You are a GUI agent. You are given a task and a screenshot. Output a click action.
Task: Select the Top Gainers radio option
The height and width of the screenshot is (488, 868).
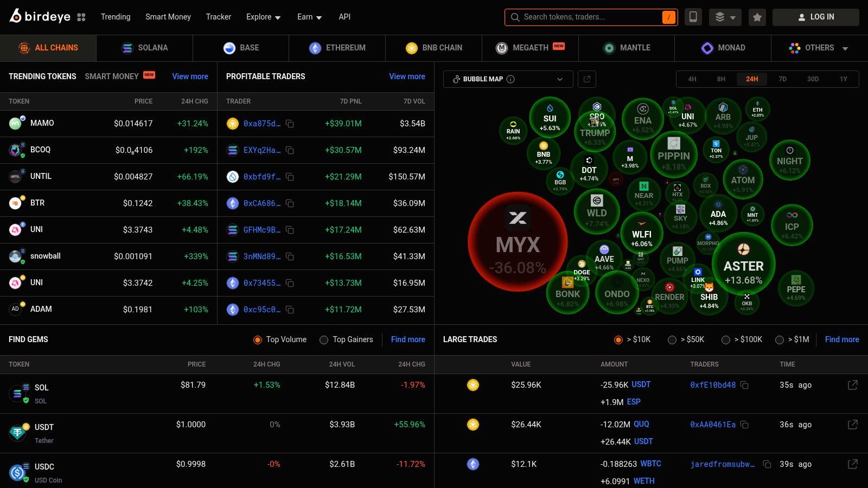click(324, 340)
